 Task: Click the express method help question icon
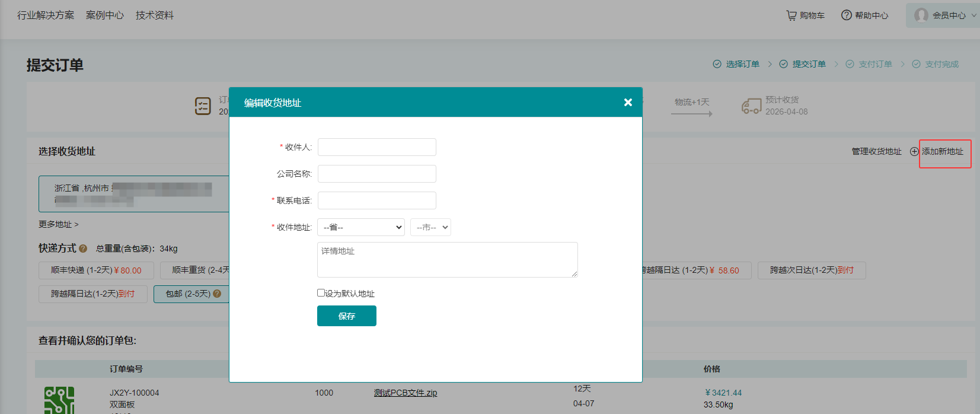83,249
